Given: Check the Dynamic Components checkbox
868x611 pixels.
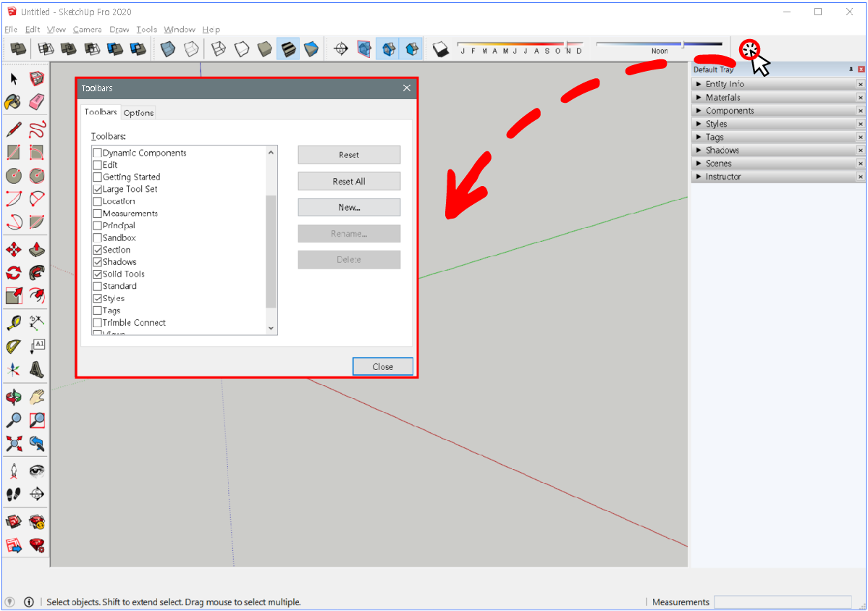Looking at the screenshot, I should [x=98, y=153].
